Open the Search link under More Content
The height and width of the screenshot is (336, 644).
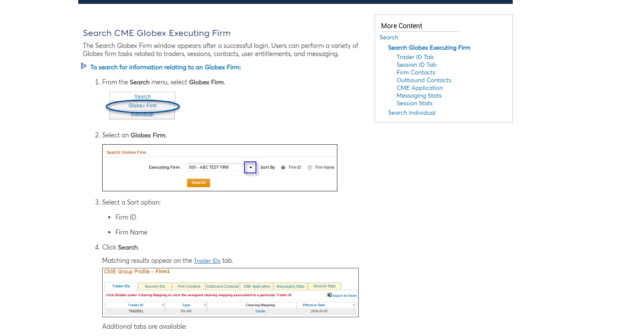389,37
